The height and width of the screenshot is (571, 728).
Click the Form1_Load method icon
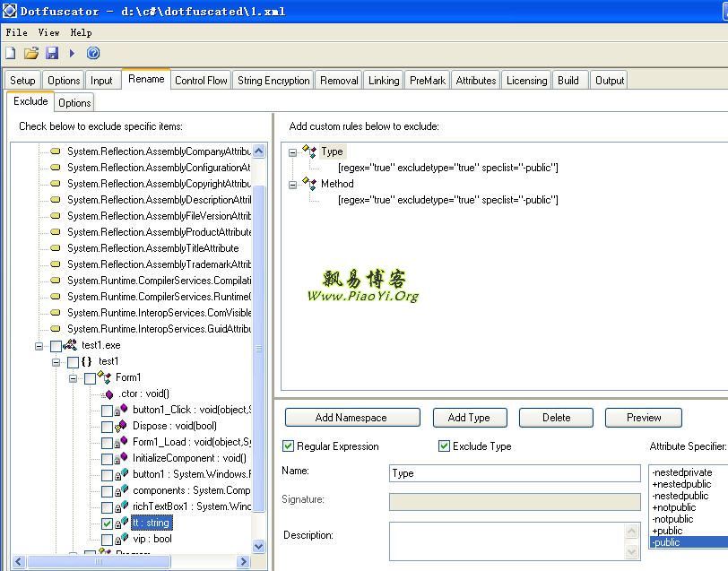click(x=121, y=442)
